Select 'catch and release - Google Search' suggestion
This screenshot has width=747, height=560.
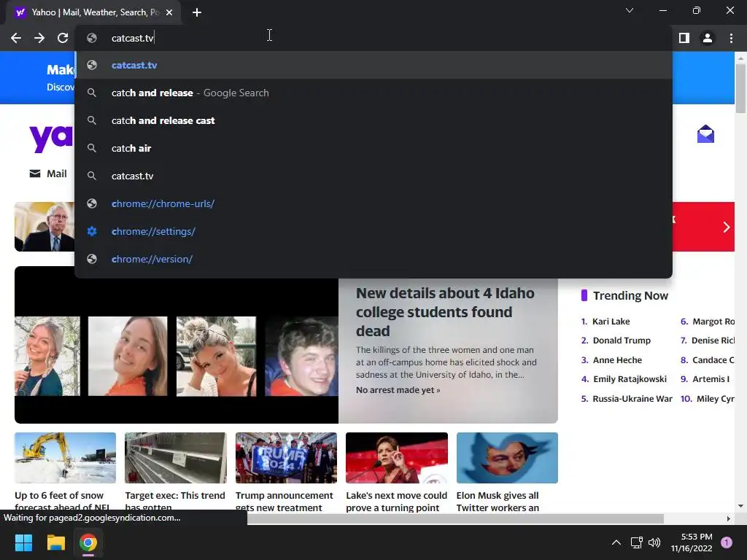tap(373, 93)
